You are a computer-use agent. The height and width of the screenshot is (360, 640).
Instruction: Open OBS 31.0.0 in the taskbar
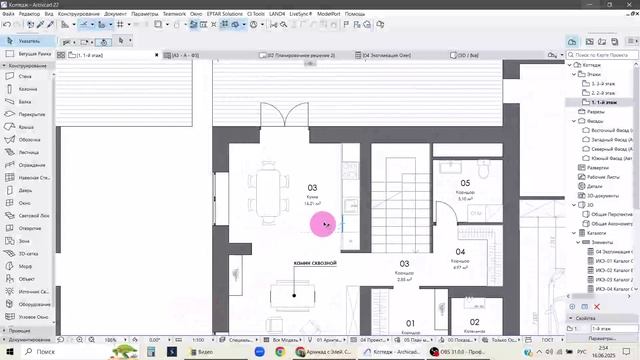coord(458,351)
